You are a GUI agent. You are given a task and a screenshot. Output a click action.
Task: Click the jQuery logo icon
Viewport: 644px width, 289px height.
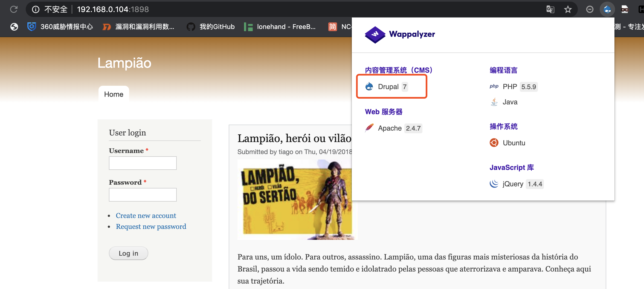494,184
